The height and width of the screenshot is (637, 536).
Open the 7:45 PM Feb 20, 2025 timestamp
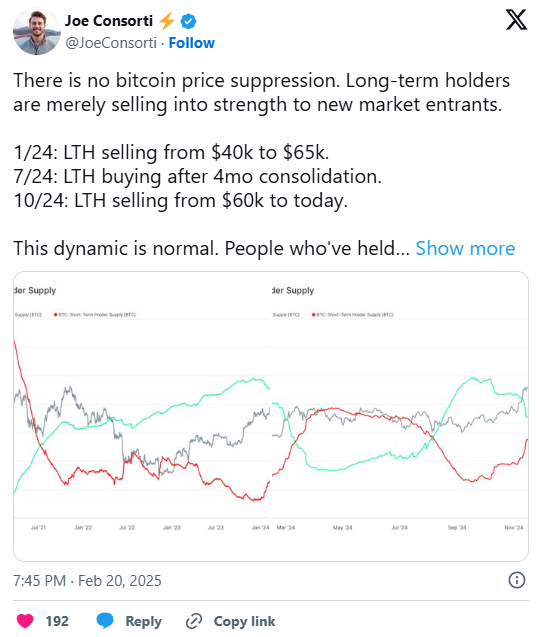(x=87, y=581)
